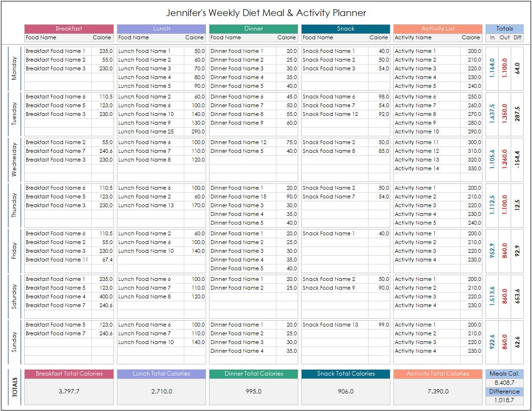
Task: Select the Thursday day label
Action: click(x=14, y=205)
